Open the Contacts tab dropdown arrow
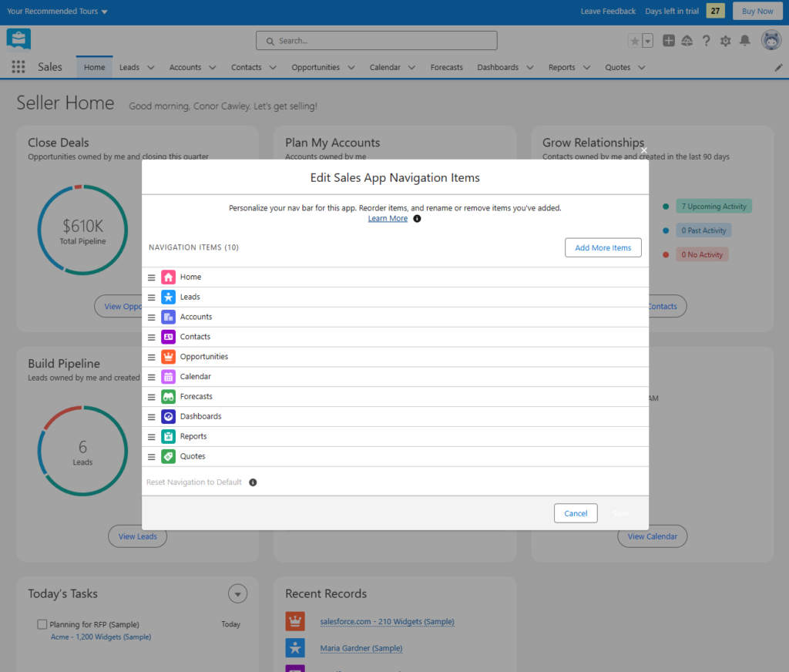Screen dimensions: 789x672 274,67
